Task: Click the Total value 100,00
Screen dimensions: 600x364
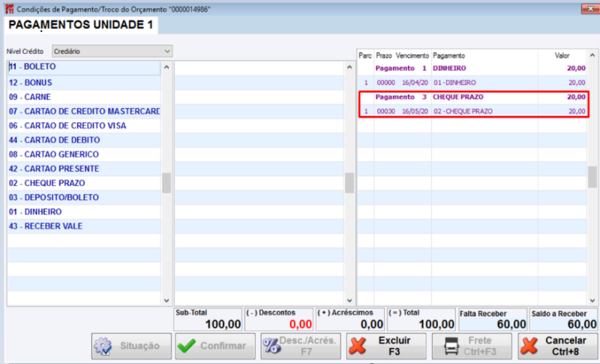Action: [436, 324]
